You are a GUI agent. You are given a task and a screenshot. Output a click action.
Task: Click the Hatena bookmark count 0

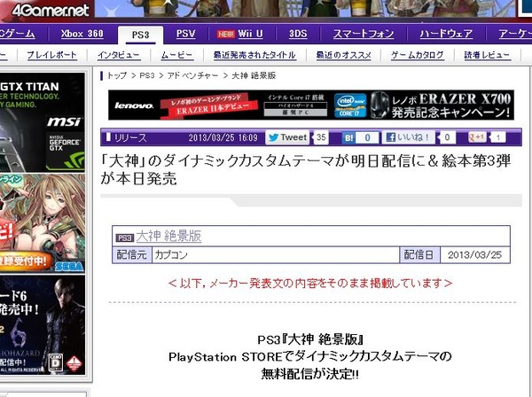coord(367,137)
